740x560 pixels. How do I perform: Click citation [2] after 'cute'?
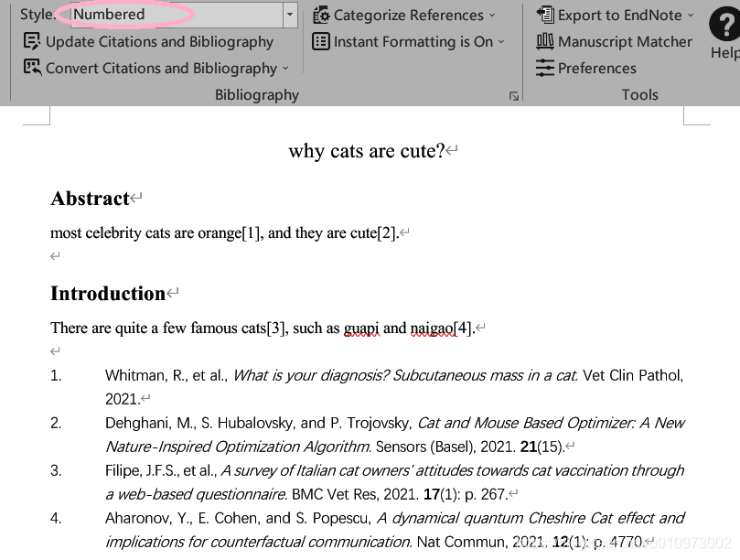pyautogui.click(x=386, y=232)
